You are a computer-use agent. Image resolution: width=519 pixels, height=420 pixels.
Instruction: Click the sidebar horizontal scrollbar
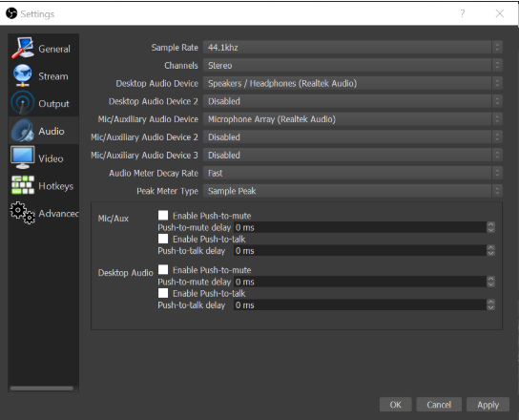42,388
